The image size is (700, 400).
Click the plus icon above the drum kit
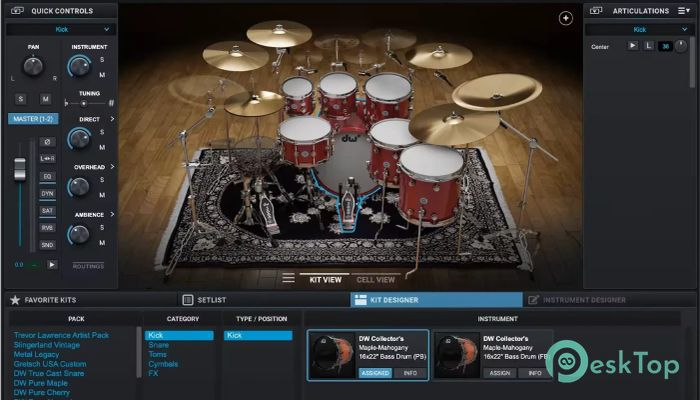(566, 18)
